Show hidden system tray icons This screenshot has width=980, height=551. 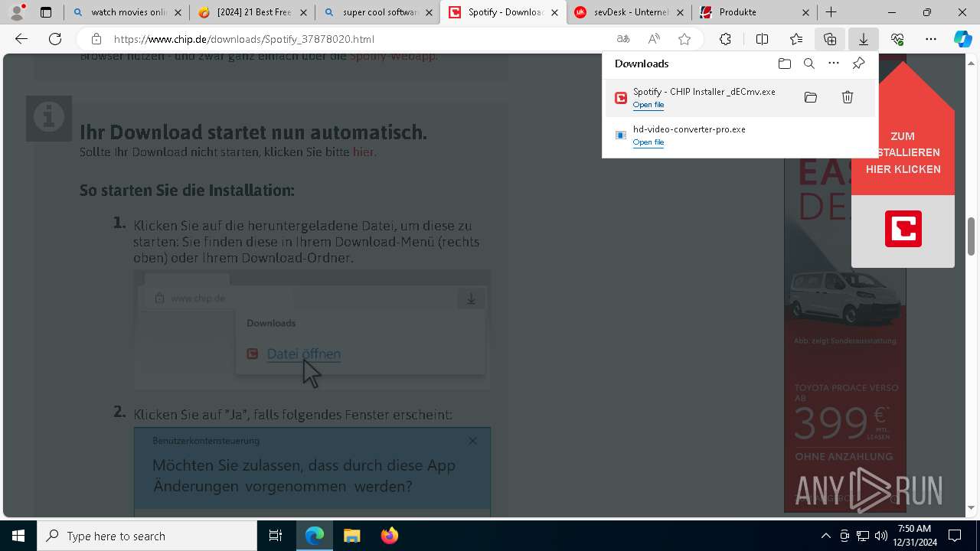[x=825, y=536]
